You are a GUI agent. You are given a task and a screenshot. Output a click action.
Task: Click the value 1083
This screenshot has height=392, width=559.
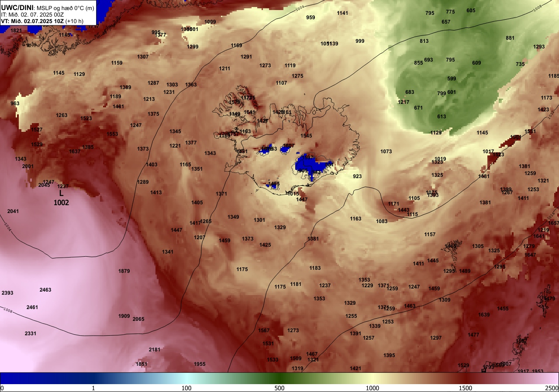click(x=382, y=221)
